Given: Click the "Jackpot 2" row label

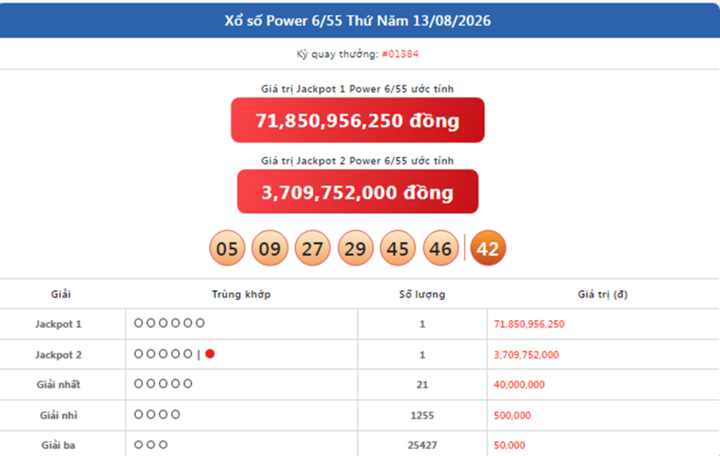Looking at the screenshot, I should pos(58,355).
